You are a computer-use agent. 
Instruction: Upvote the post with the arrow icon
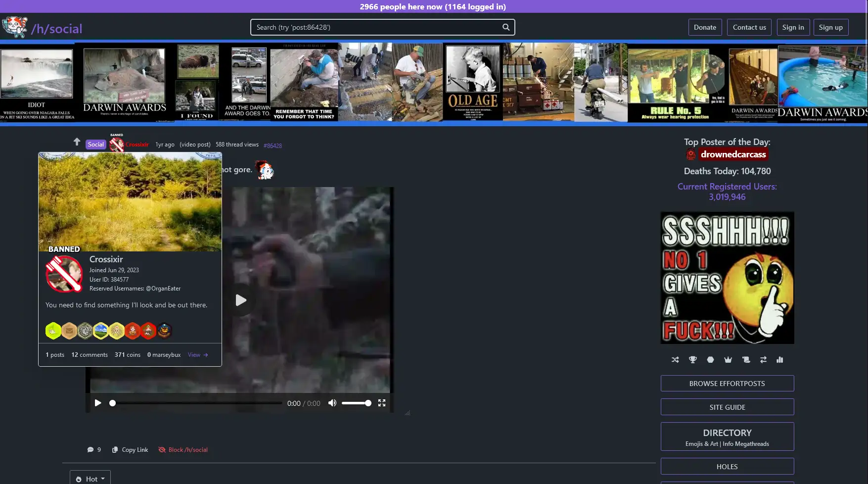tap(77, 142)
